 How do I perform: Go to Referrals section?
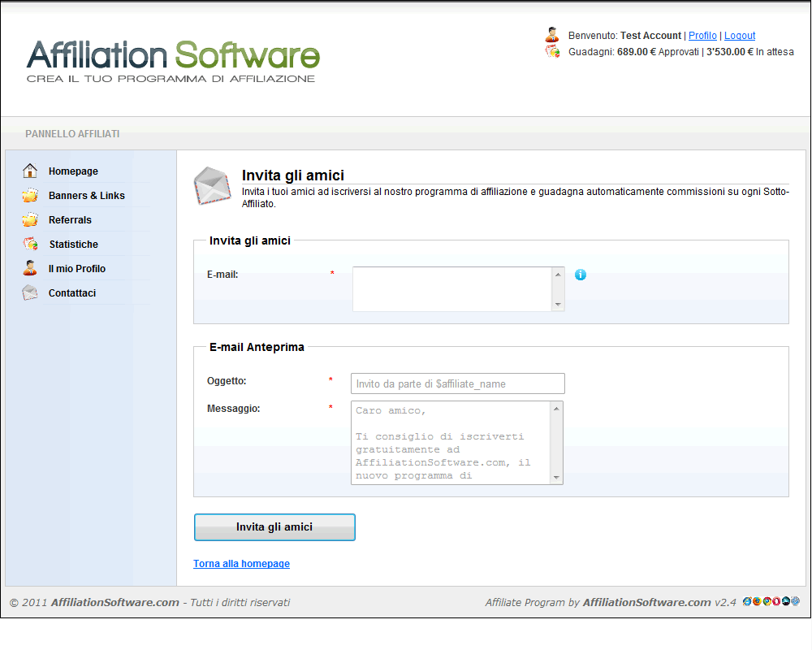tap(70, 219)
